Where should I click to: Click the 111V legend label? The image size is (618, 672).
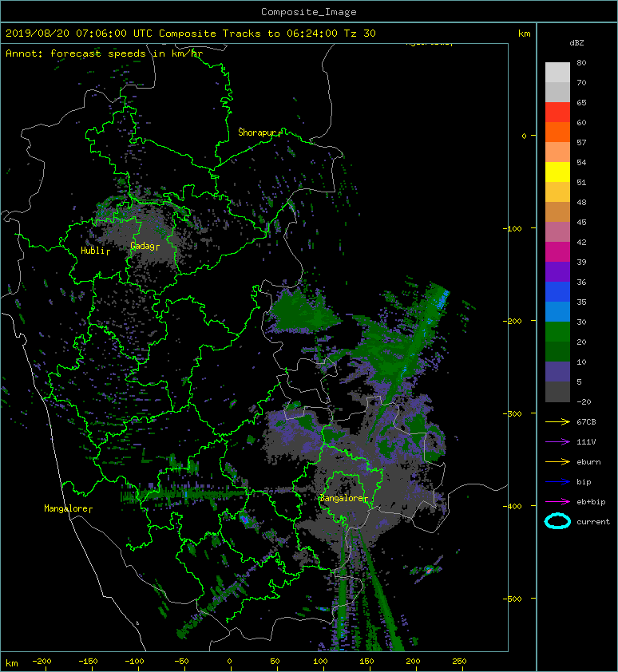pos(586,442)
